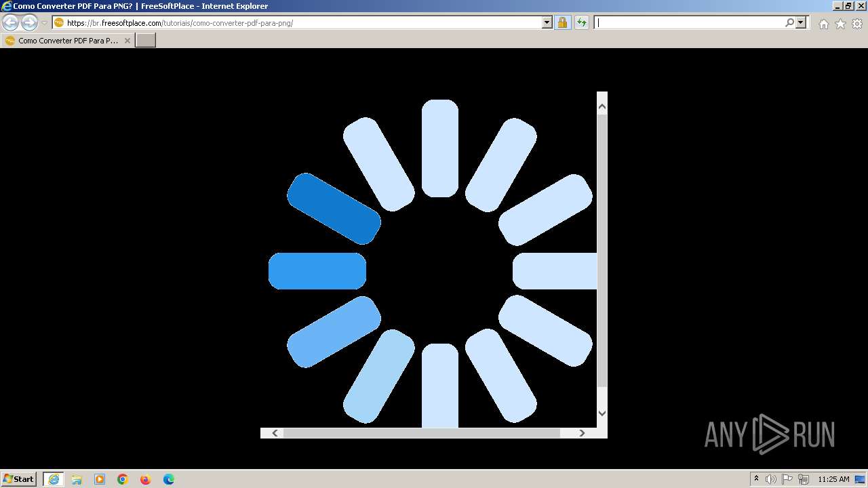Expand the address bar autocomplete dropdown
Image resolution: width=868 pixels, height=488 pixels.
click(x=547, y=22)
